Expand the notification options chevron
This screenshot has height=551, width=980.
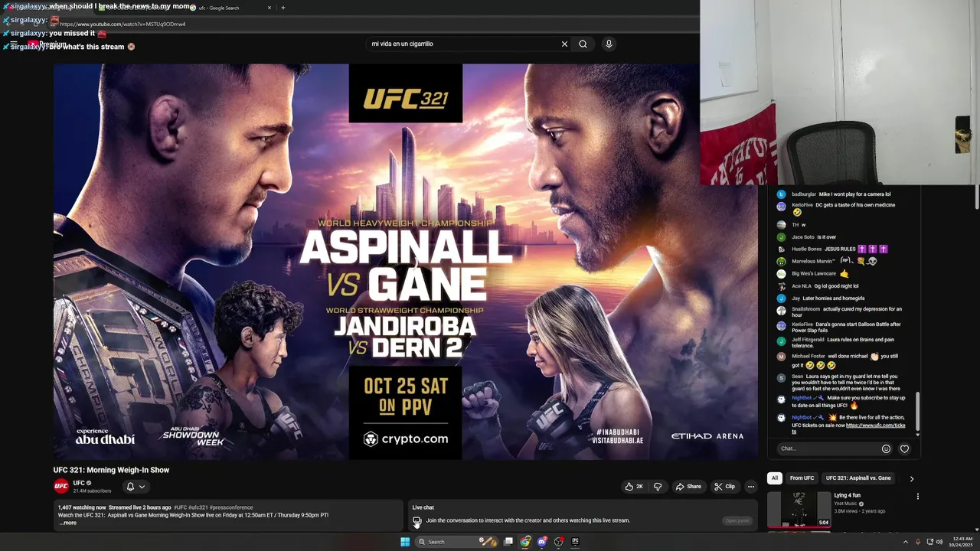142,487
